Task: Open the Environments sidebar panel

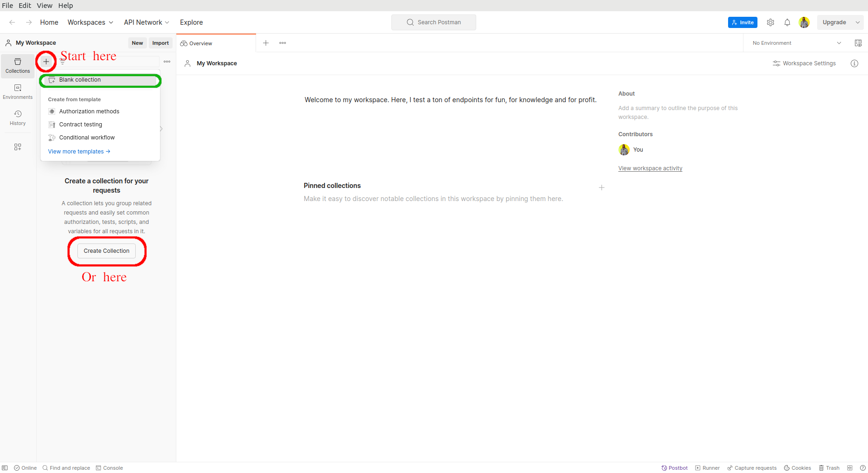Action: [x=18, y=91]
